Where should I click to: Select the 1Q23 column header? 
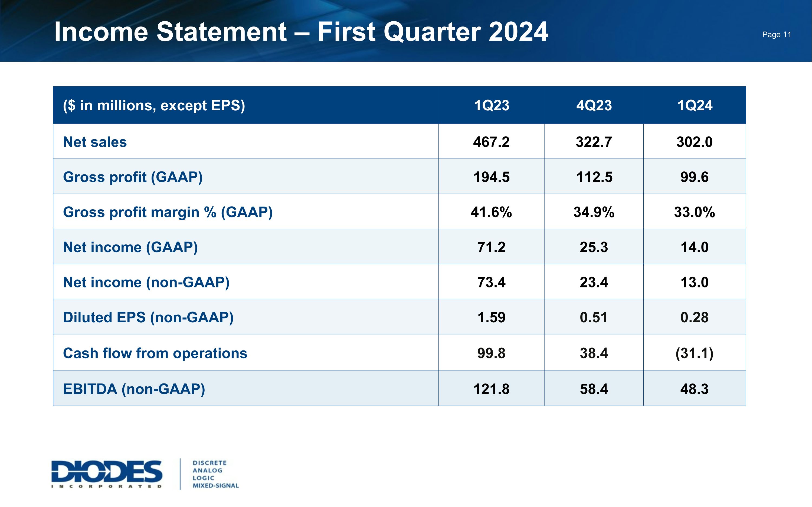click(492, 106)
